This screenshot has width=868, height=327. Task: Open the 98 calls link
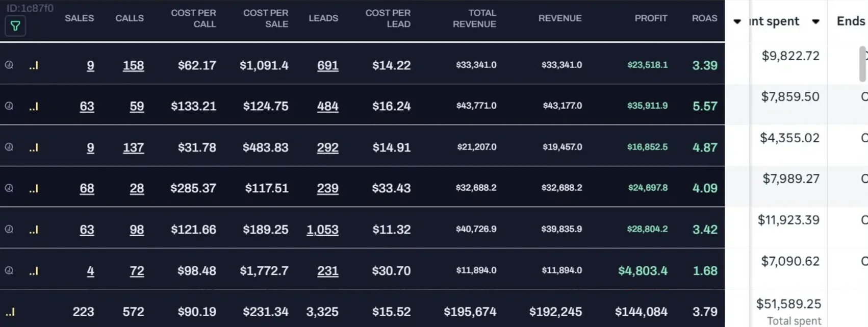point(137,230)
